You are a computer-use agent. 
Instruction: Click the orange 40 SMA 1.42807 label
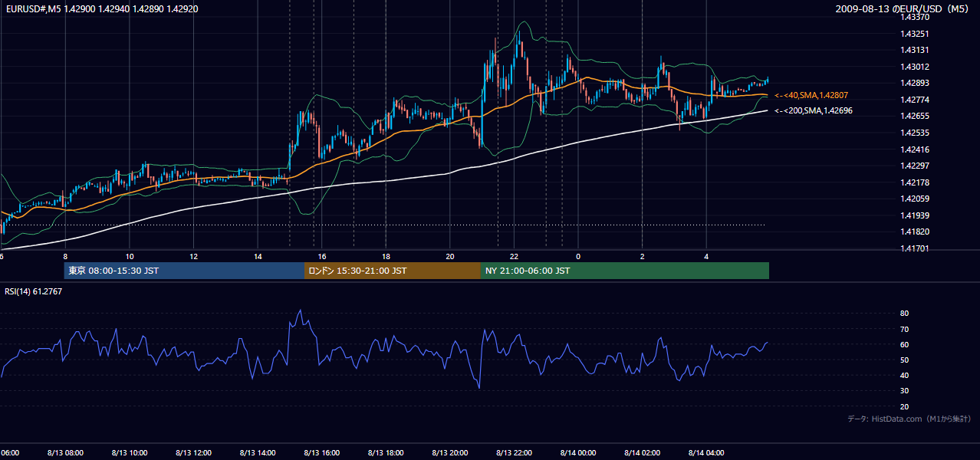click(x=811, y=95)
